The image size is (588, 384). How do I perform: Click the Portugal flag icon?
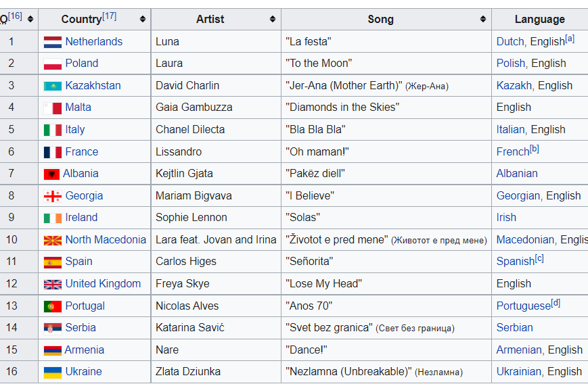52,306
